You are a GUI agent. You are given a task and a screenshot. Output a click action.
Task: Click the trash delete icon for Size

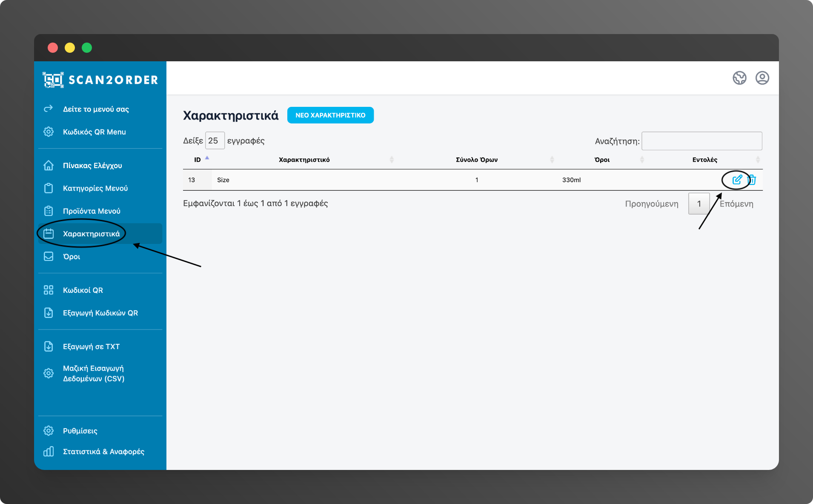pos(752,180)
